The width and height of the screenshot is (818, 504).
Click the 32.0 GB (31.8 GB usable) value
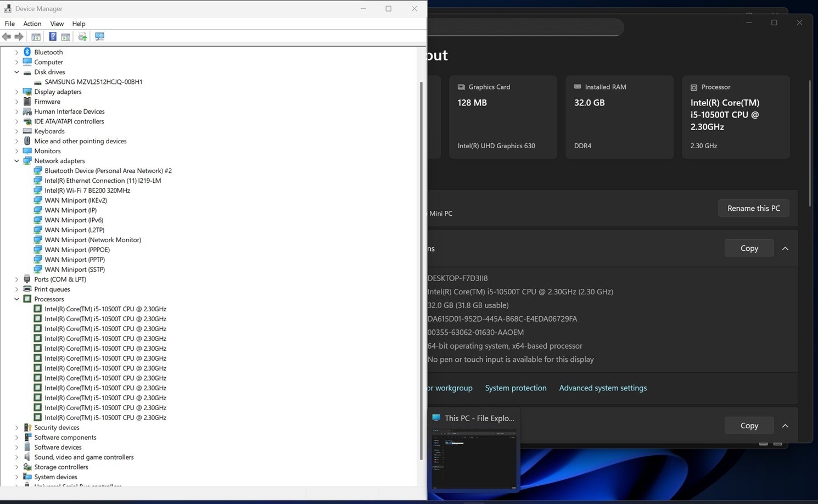(468, 305)
